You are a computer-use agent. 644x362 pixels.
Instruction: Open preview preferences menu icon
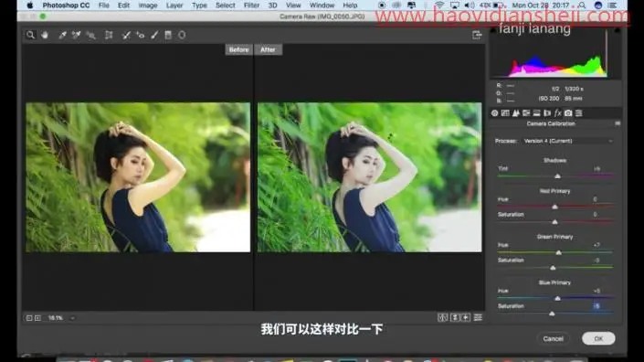pyautogui.click(x=478, y=317)
